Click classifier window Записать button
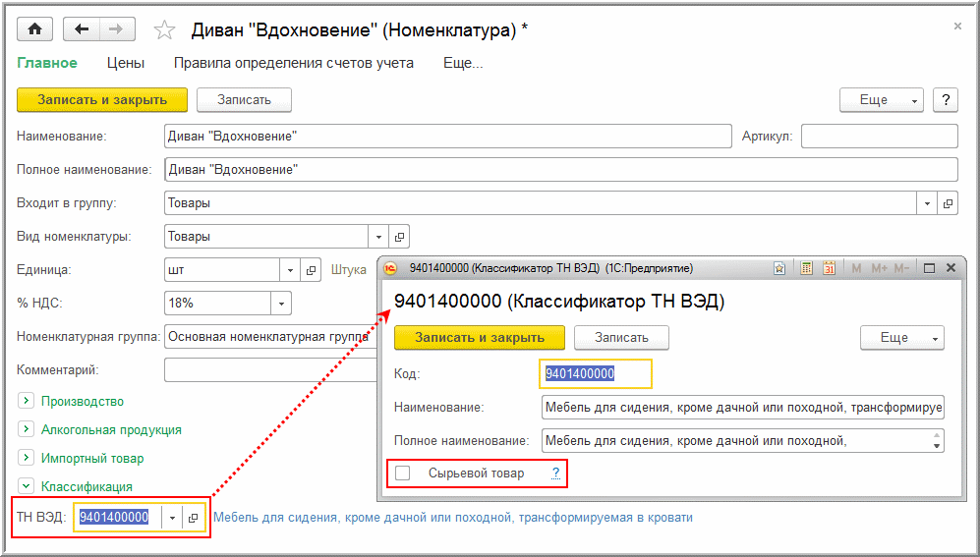The width and height of the screenshot is (980, 557). (622, 338)
